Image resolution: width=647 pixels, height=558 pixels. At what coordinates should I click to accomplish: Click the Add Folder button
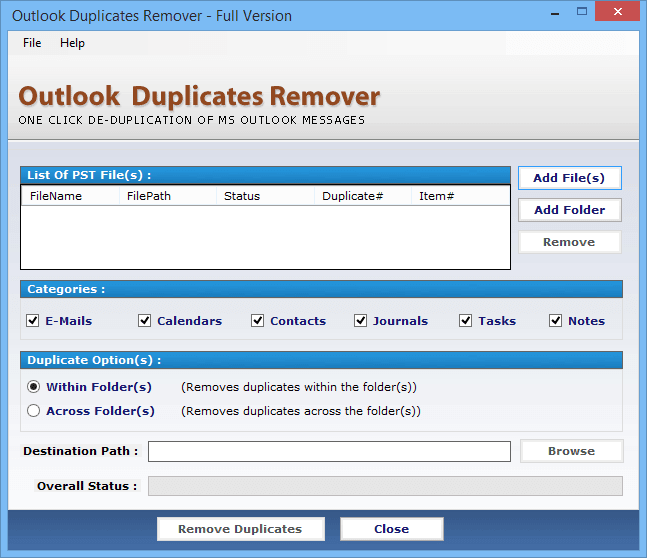point(569,210)
